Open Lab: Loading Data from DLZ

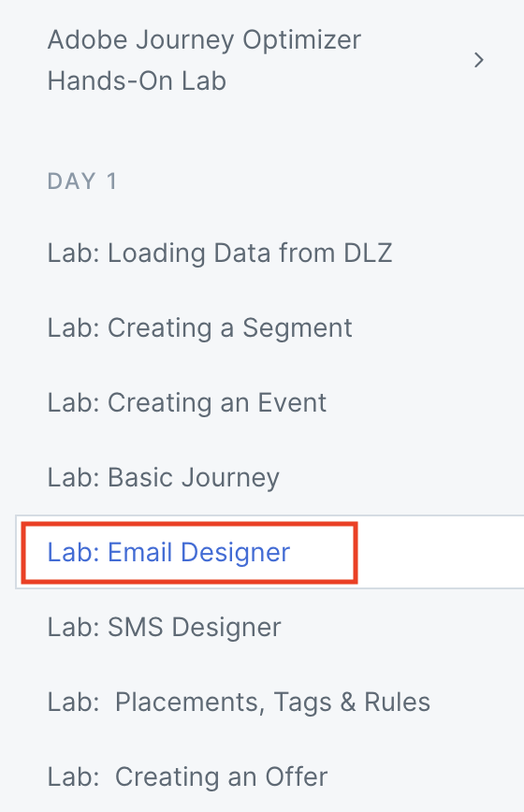click(x=220, y=254)
